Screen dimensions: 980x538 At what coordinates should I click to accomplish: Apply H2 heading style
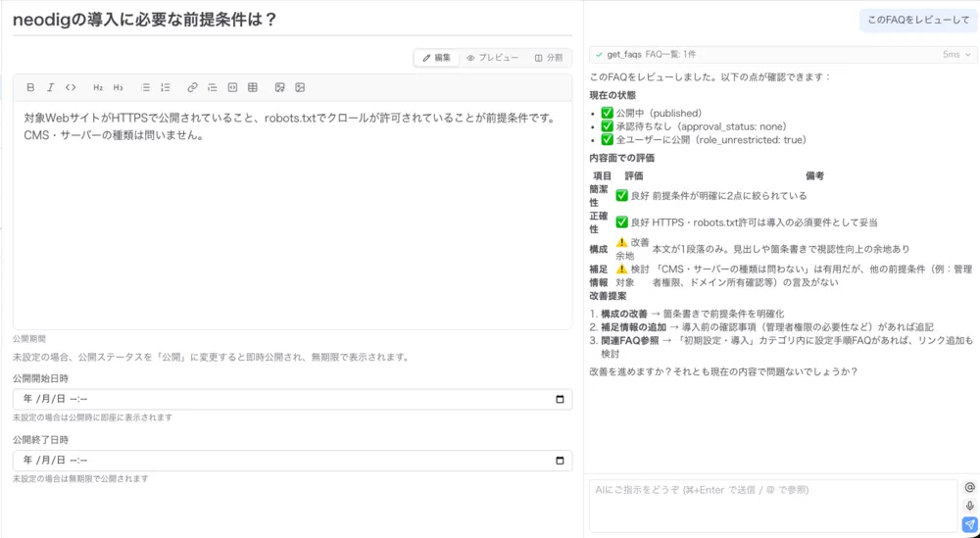coord(98,87)
